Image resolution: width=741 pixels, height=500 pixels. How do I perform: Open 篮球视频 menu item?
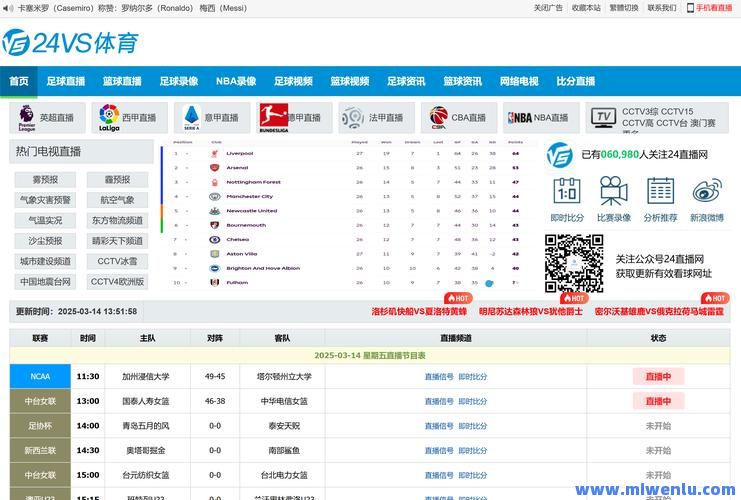coord(350,81)
